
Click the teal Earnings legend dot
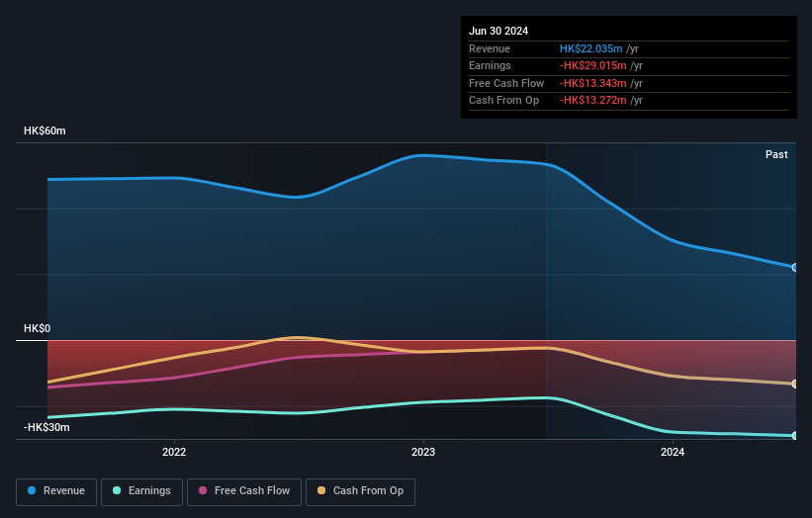(117, 490)
